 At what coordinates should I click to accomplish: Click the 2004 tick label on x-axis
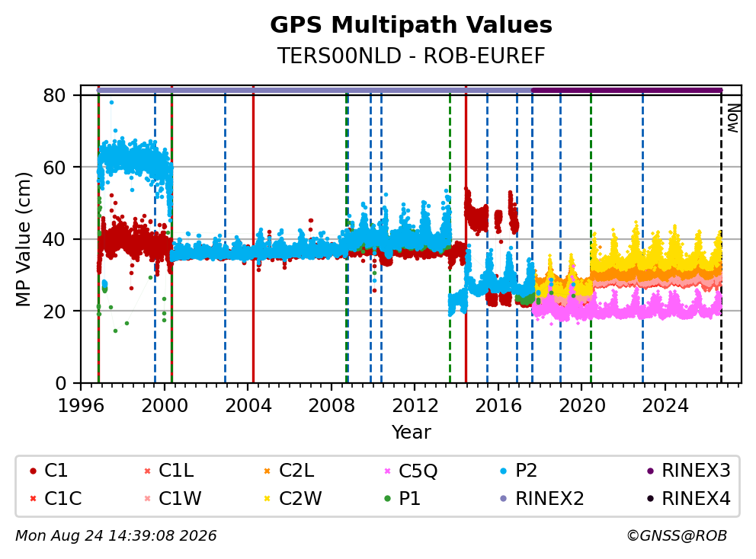(248, 406)
